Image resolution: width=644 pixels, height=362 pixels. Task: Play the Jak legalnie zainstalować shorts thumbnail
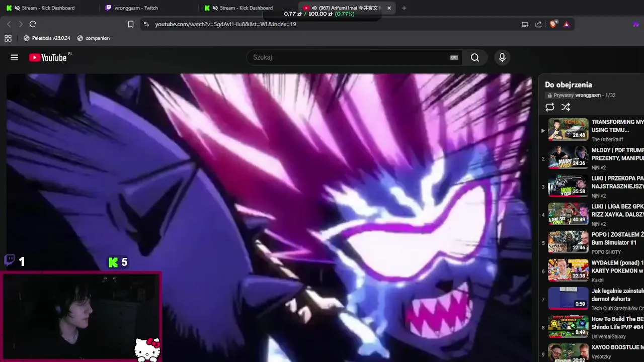568,299
